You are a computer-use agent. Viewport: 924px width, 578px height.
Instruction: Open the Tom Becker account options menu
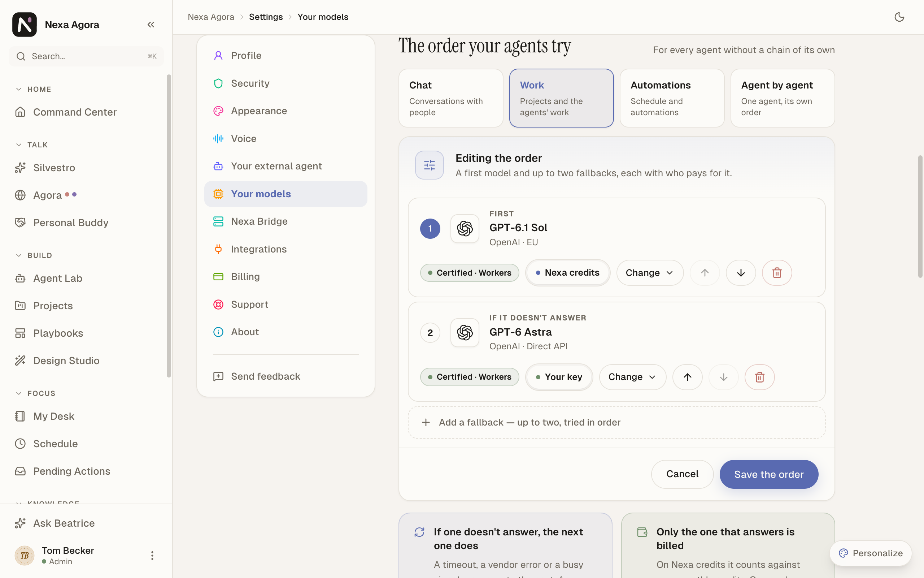pos(152,556)
